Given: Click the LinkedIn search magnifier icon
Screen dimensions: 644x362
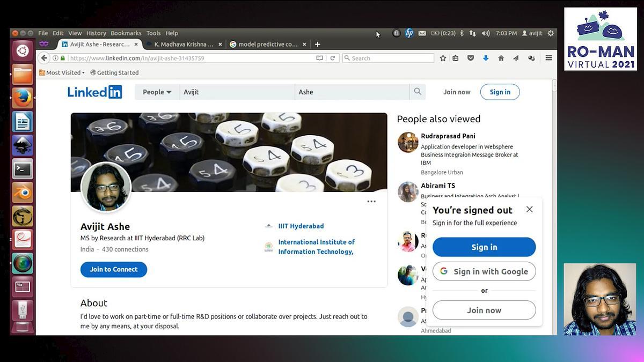Looking at the screenshot, I should pos(418,92).
